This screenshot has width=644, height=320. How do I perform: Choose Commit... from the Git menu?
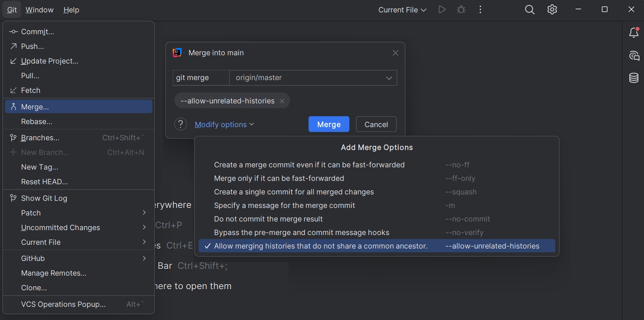click(x=79, y=32)
